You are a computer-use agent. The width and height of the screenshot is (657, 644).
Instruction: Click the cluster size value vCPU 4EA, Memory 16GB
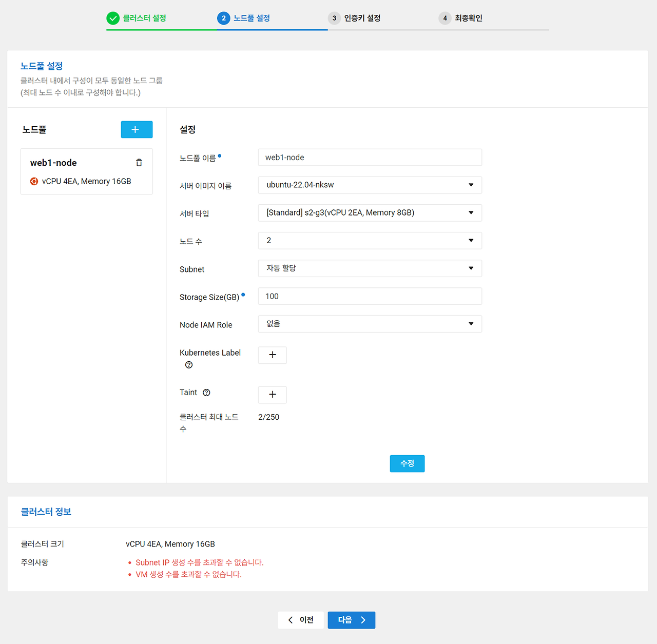point(170,544)
